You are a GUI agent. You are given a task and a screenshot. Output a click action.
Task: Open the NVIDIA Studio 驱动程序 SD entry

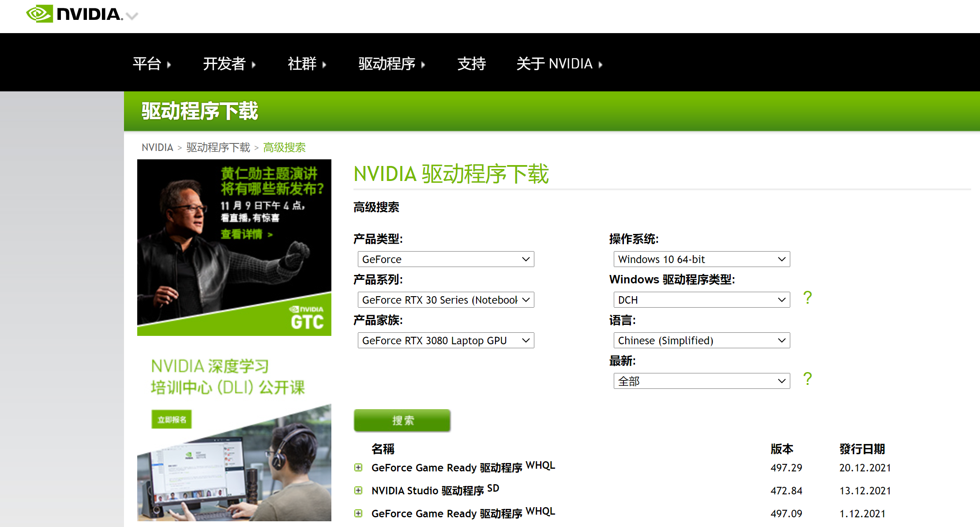point(435,490)
